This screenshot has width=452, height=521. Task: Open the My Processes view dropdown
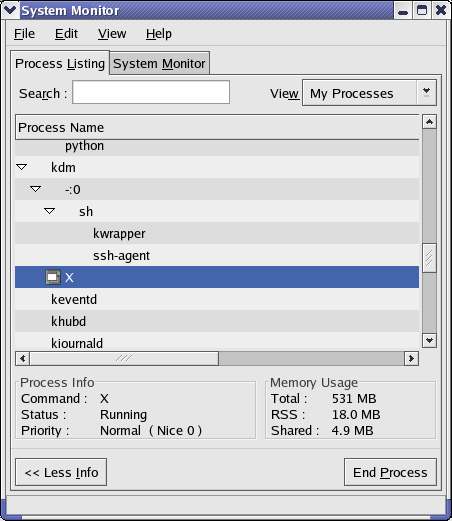[x=369, y=93]
